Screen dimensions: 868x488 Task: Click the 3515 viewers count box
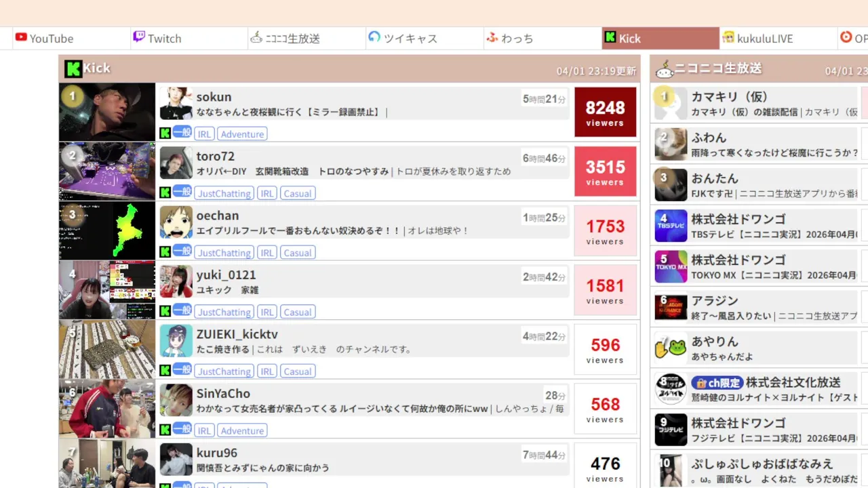[x=605, y=171]
